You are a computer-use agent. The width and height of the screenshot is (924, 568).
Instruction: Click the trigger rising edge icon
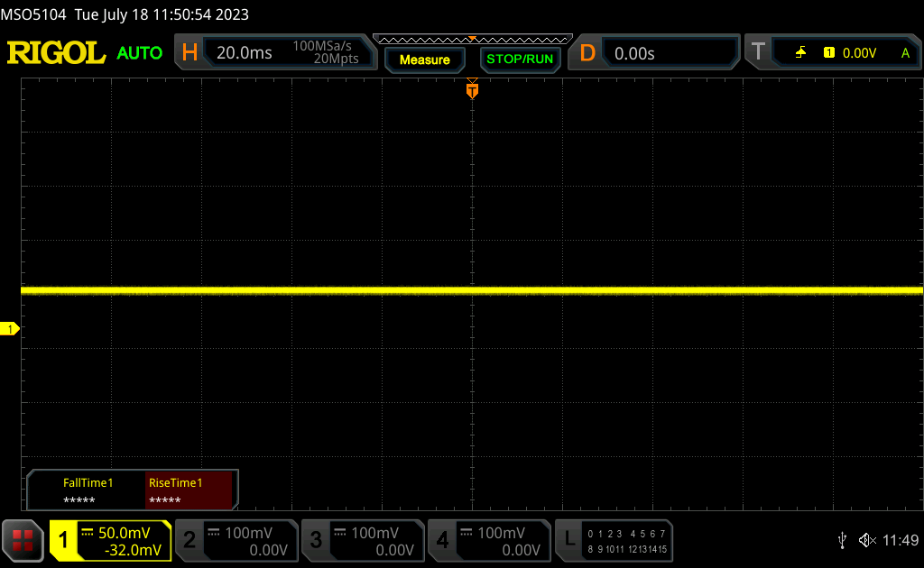[800, 53]
